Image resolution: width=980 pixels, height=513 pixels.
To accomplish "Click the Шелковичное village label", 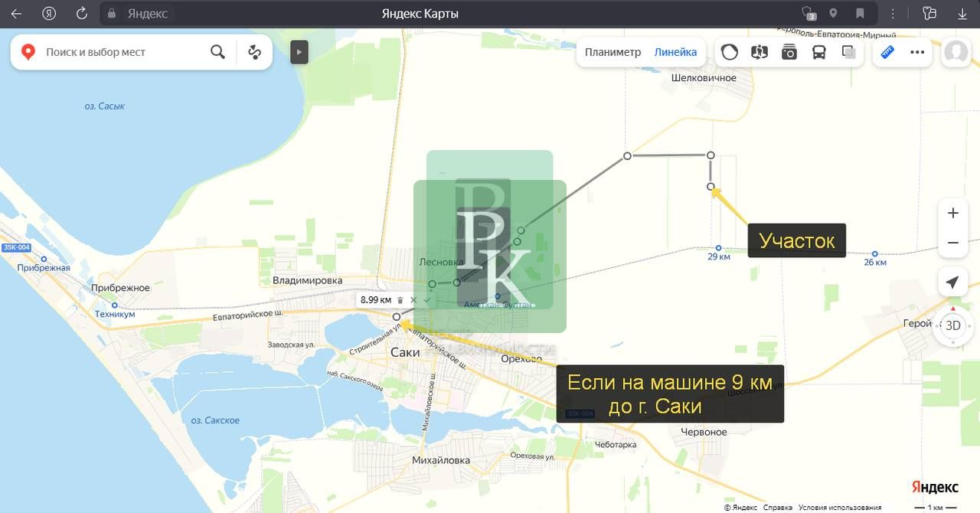I will (704, 78).
